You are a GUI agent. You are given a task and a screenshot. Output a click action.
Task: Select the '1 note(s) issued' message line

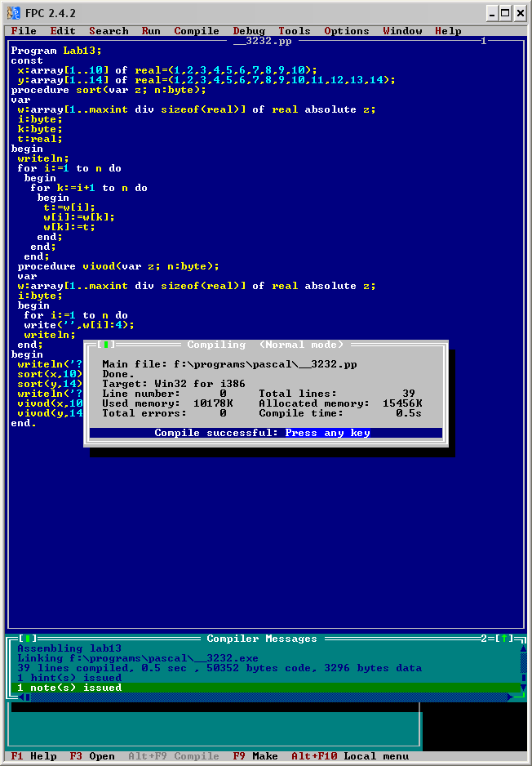[x=69, y=688]
